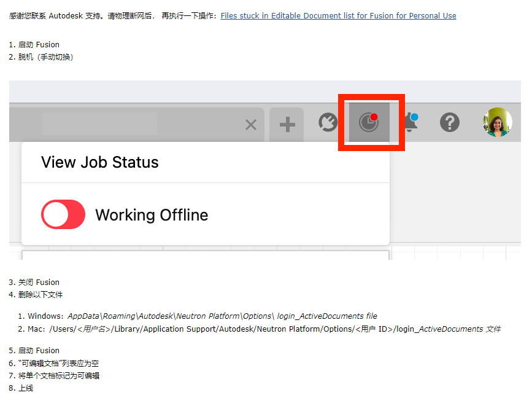Screen dimensions: 532x414
Task: Click step '2. 脱机（手动切换）' text
Action: [x=41, y=57]
